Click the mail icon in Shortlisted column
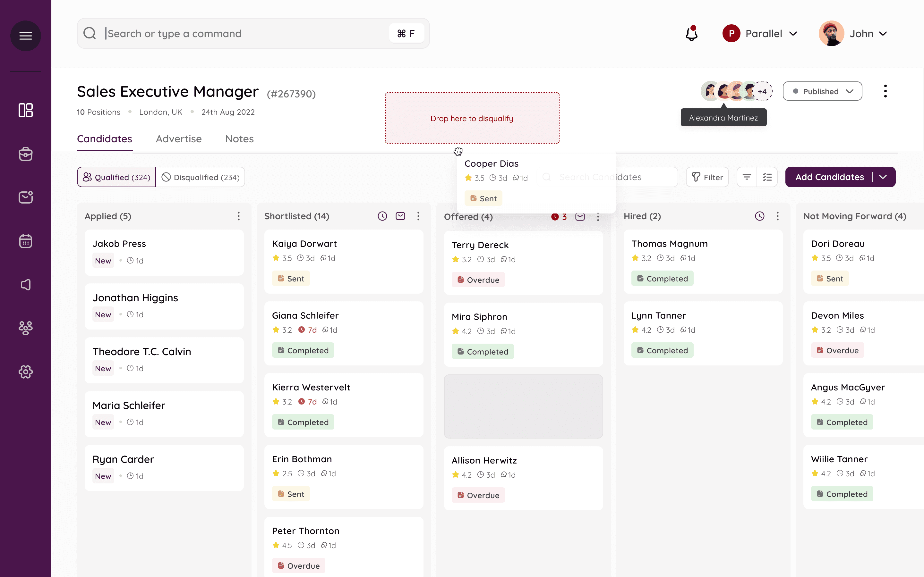 click(x=400, y=216)
